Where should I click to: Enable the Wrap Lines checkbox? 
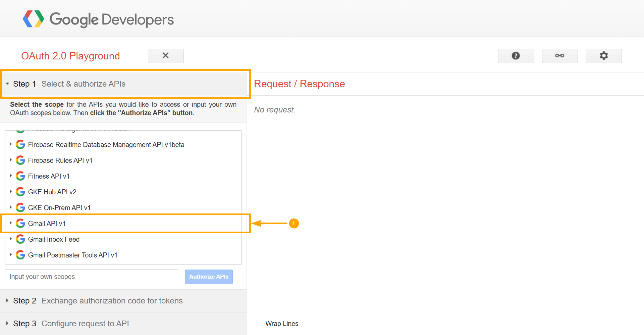tap(260, 323)
